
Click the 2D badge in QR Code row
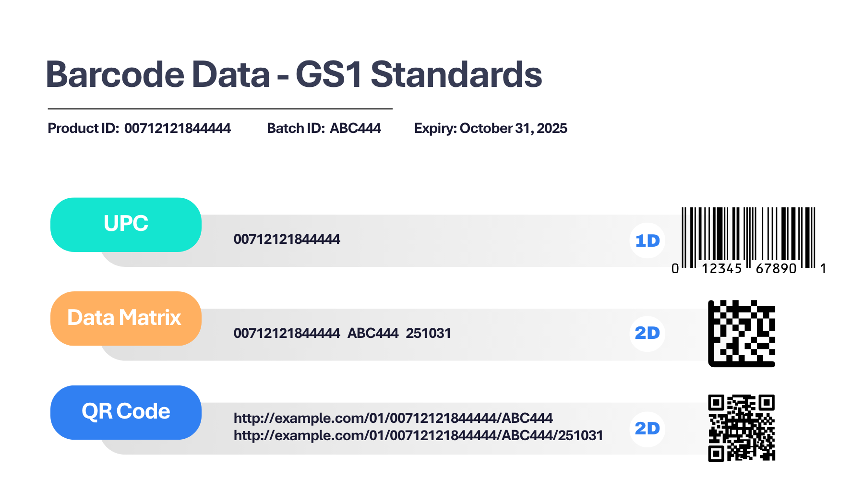coord(647,428)
